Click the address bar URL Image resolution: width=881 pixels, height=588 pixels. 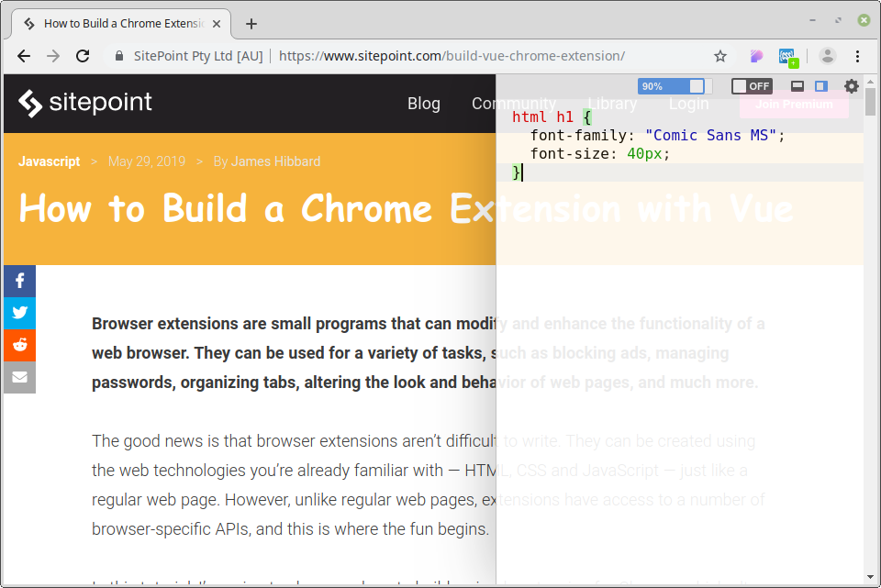[x=452, y=56]
